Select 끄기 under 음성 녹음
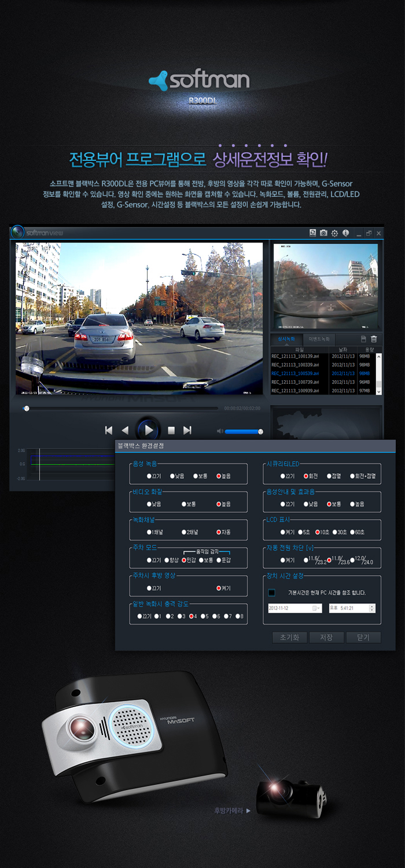This screenshot has width=405, height=868. coord(149,476)
